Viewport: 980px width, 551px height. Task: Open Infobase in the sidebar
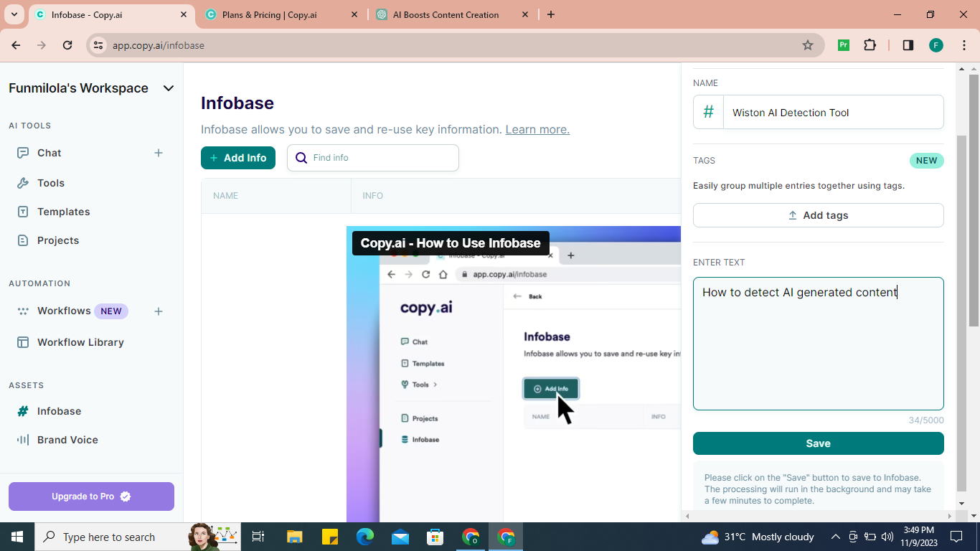click(x=59, y=411)
